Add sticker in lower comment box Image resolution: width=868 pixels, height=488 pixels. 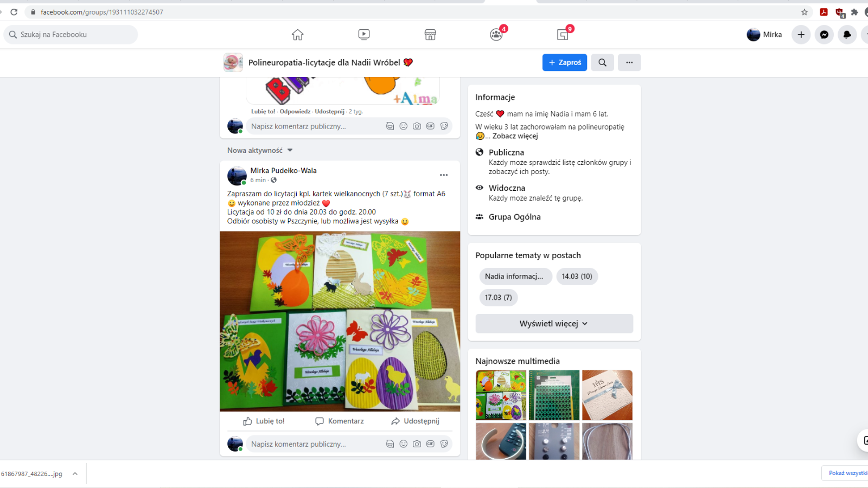[444, 444]
